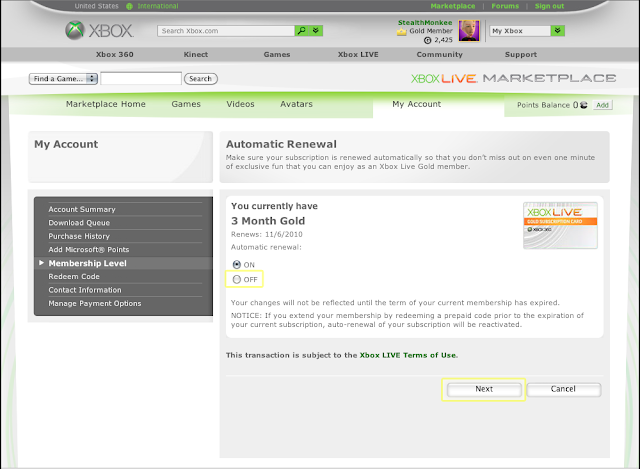Click the Cancel button
The image size is (640, 469).
point(564,389)
